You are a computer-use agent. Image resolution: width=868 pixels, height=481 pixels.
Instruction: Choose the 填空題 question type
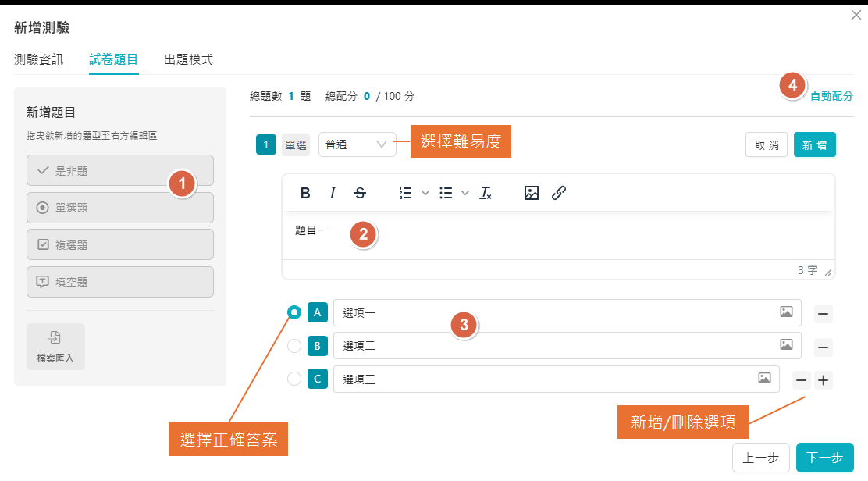tap(120, 282)
